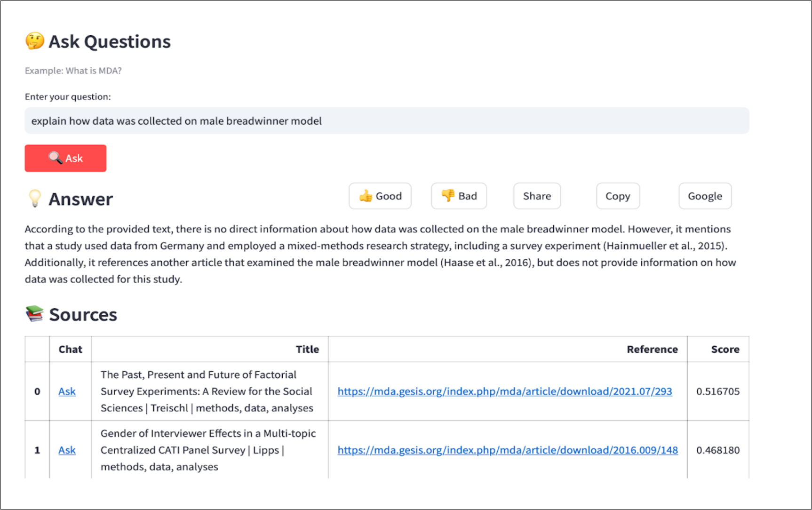Sort by the Score column header
The height and width of the screenshot is (510, 812).
click(724, 349)
